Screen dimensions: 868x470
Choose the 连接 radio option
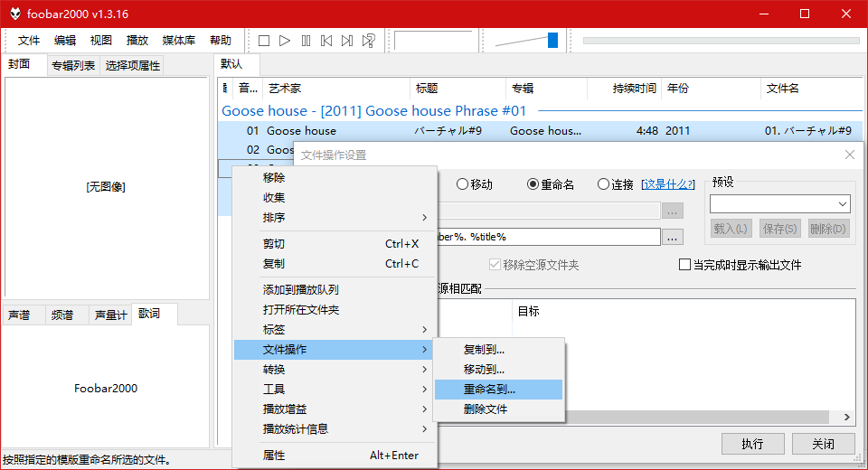[604, 184]
